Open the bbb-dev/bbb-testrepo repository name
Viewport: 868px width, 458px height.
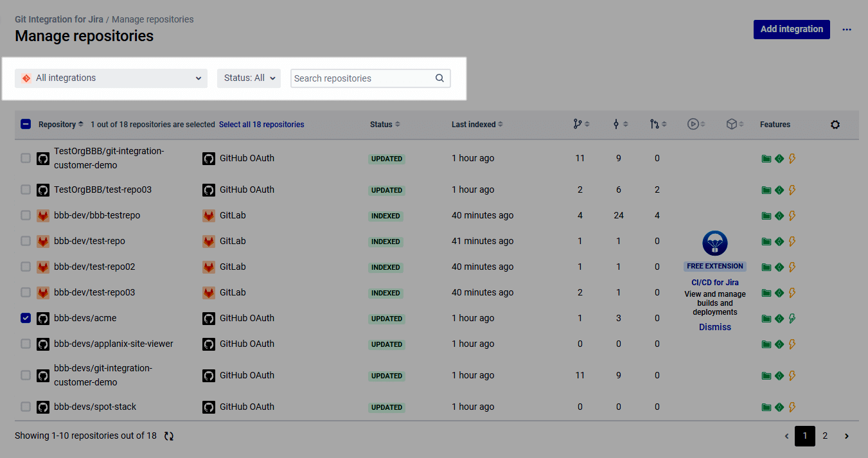click(x=97, y=215)
